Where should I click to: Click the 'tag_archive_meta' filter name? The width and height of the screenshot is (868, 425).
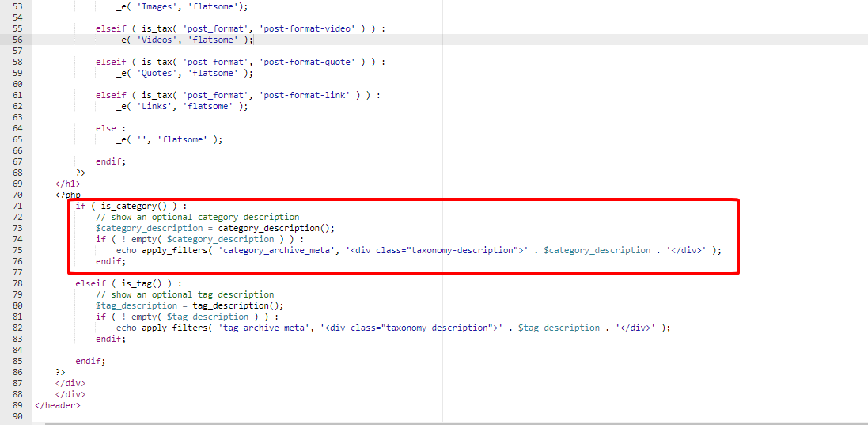[x=263, y=328]
